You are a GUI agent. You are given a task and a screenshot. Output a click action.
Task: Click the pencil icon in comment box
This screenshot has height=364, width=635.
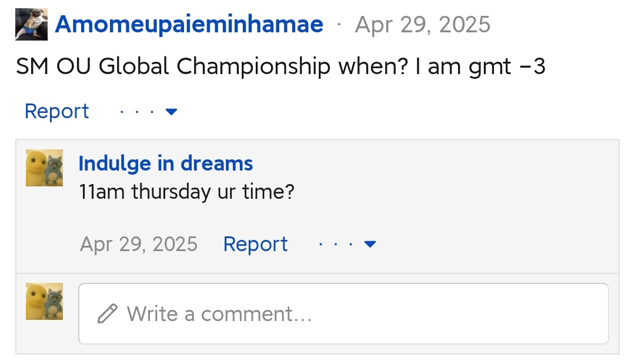(x=108, y=314)
